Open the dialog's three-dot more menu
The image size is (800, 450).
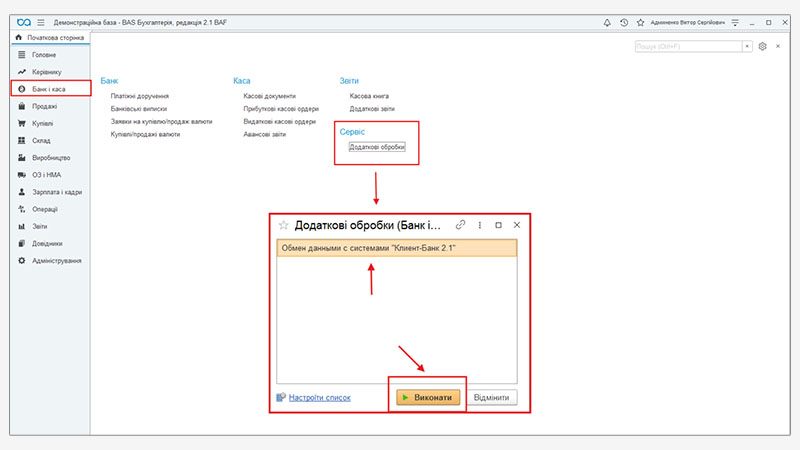pos(480,225)
